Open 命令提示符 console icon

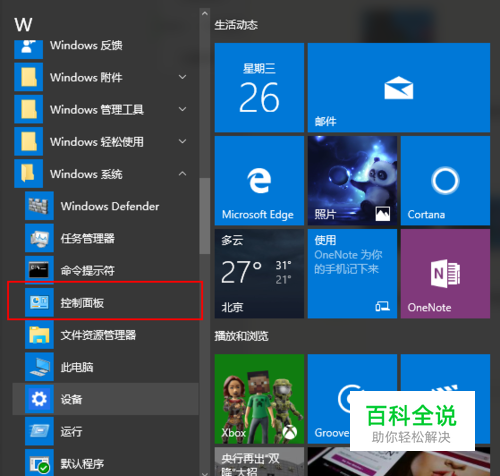click(39, 270)
